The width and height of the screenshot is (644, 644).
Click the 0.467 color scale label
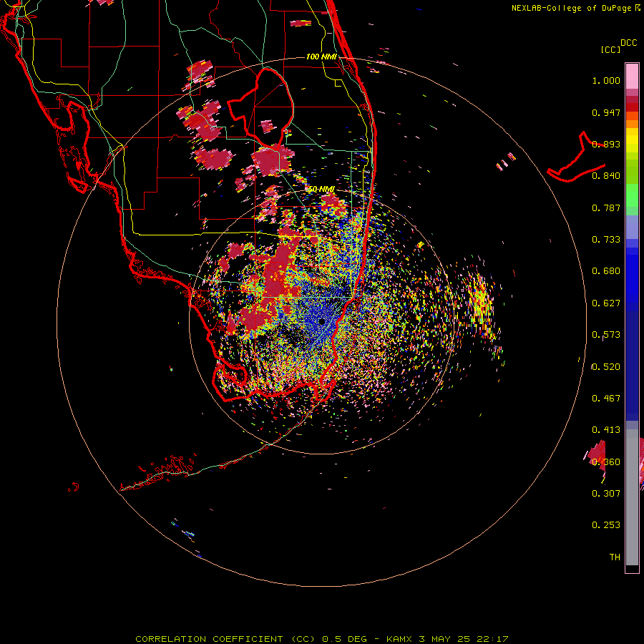[606, 399]
